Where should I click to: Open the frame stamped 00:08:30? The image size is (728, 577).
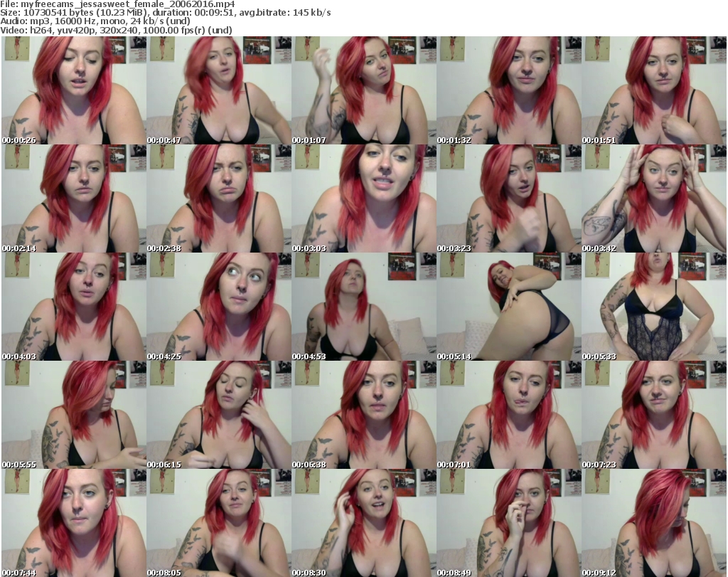pos(363,523)
